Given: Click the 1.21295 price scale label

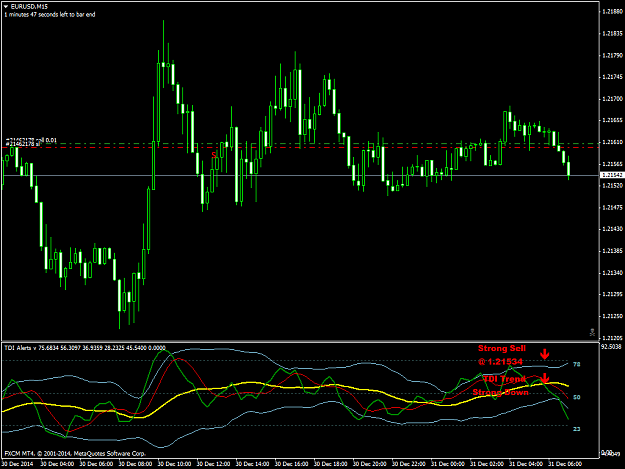Looking at the screenshot, I should click(x=612, y=294).
